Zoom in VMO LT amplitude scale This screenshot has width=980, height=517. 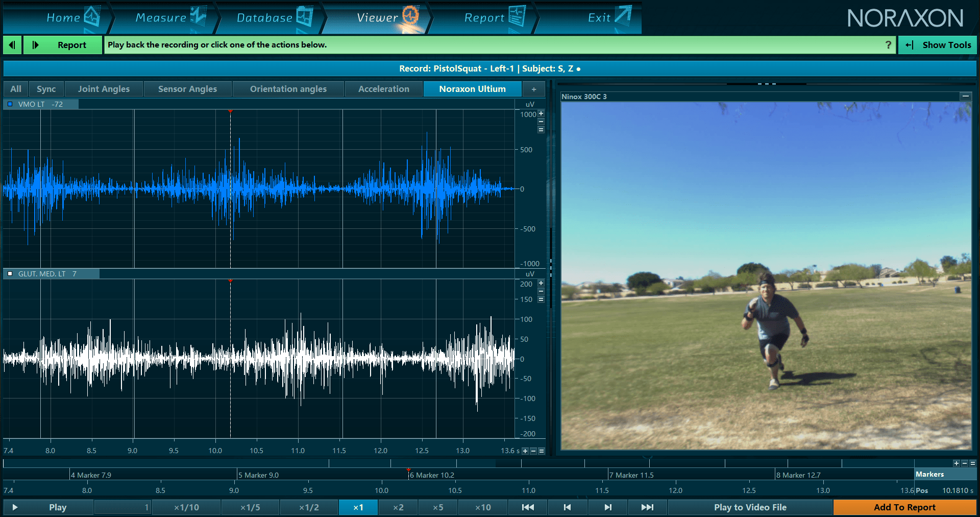click(x=541, y=113)
